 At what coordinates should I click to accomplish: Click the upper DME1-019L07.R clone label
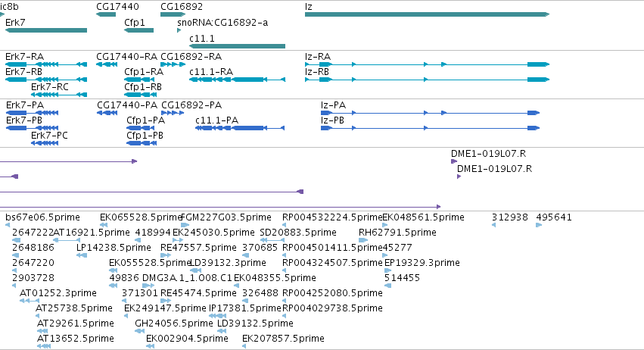point(488,154)
